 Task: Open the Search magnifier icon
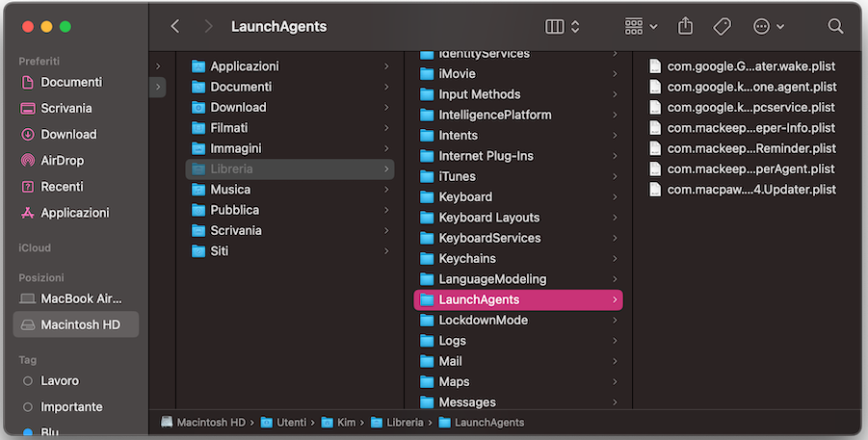tap(835, 26)
